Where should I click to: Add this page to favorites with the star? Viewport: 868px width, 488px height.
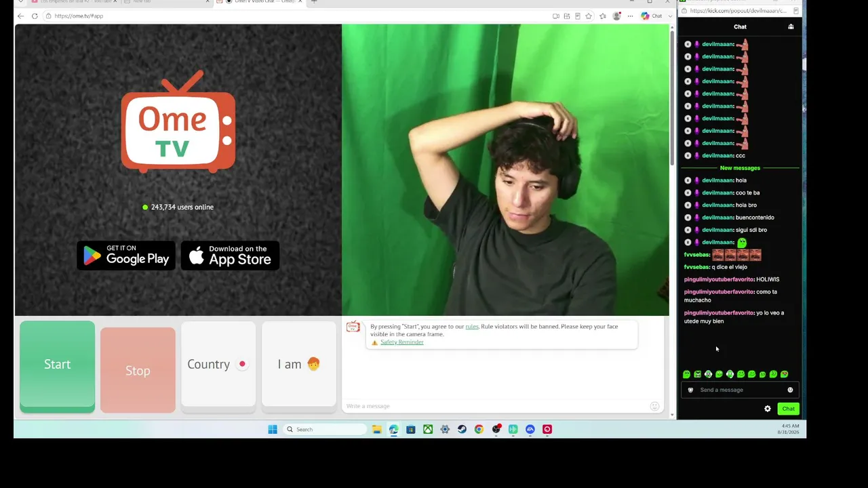[x=589, y=16]
